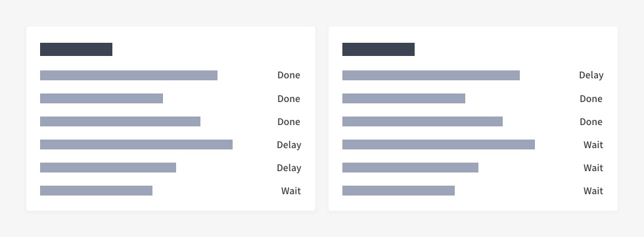The height and width of the screenshot is (237, 644).
Task: Click the bar beside the middle Wait, right card
Action: click(410, 167)
